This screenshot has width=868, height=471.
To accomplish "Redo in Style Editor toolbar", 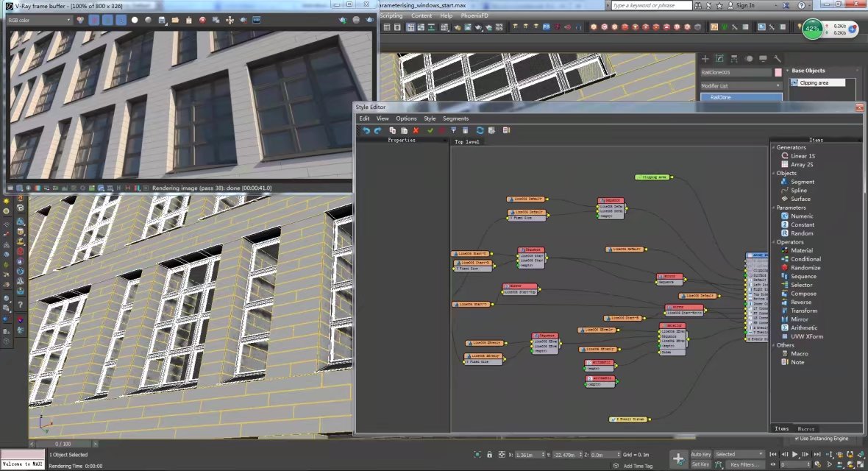I will click(x=377, y=130).
